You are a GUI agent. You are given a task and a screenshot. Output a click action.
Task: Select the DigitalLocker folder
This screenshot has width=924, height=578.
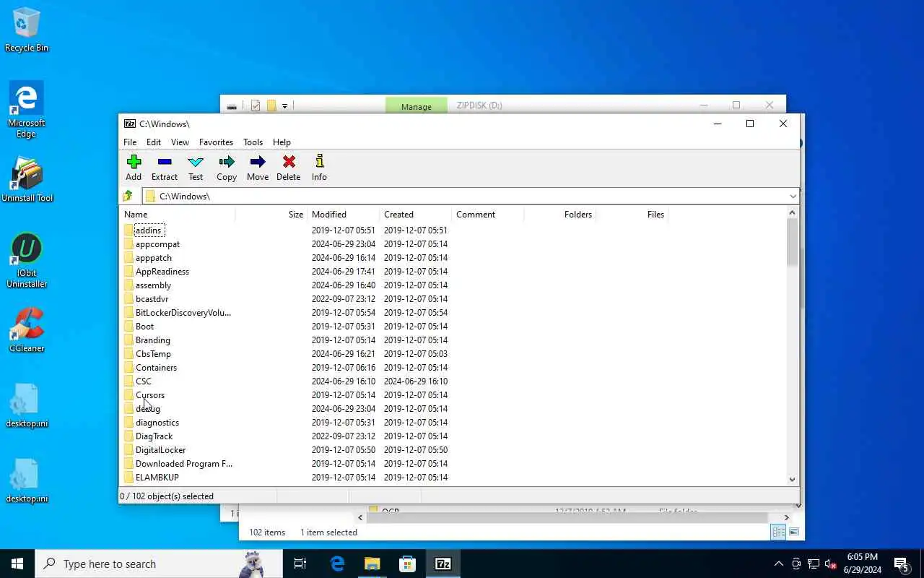[x=160, y=450]
